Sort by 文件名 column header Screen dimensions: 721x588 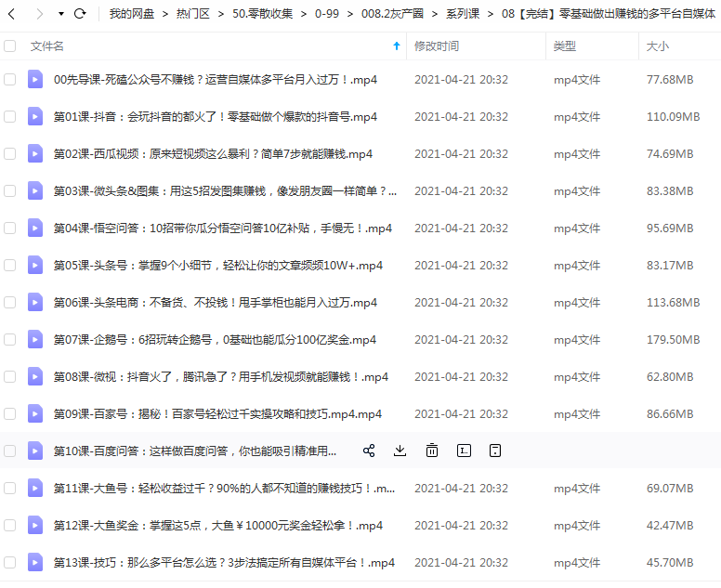(x=46, y=46)
